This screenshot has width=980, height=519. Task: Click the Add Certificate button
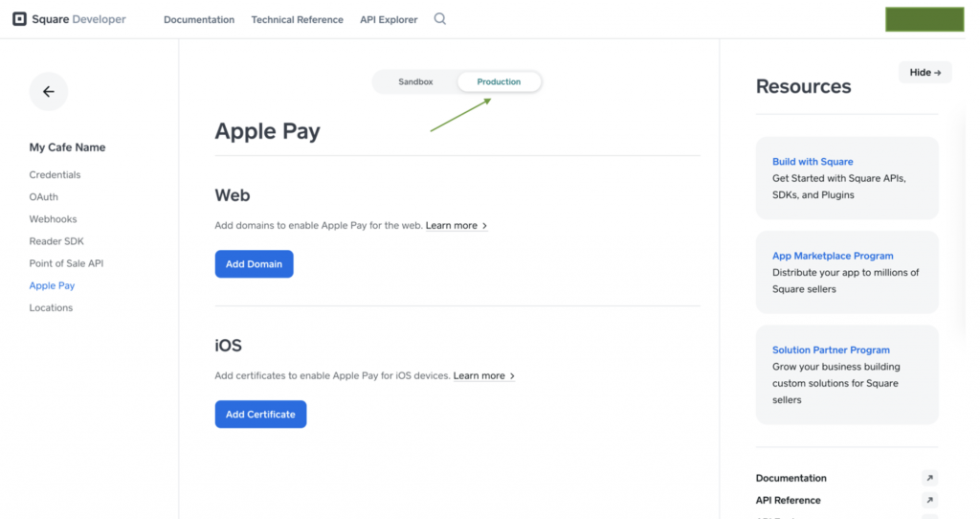tap(260, 414)
